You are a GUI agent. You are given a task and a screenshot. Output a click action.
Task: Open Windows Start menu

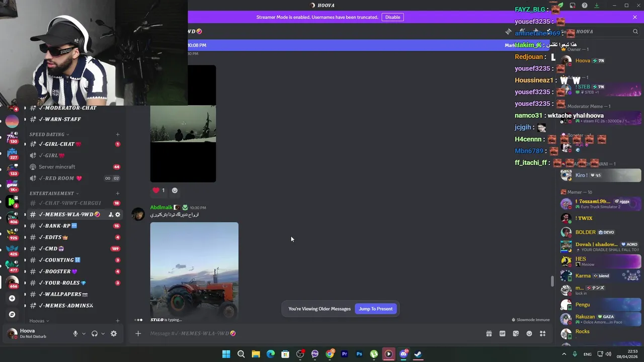(226, 354)
